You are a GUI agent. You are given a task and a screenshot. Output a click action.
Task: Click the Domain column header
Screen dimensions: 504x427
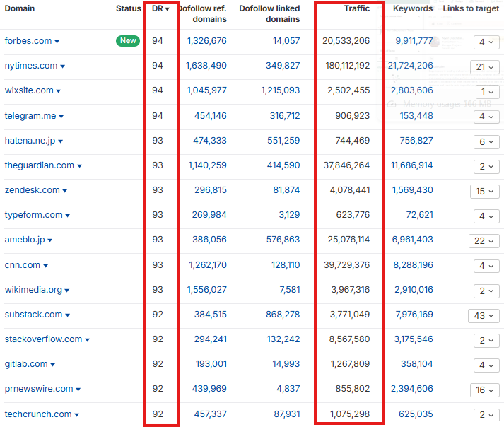click(x=19, y=9)
